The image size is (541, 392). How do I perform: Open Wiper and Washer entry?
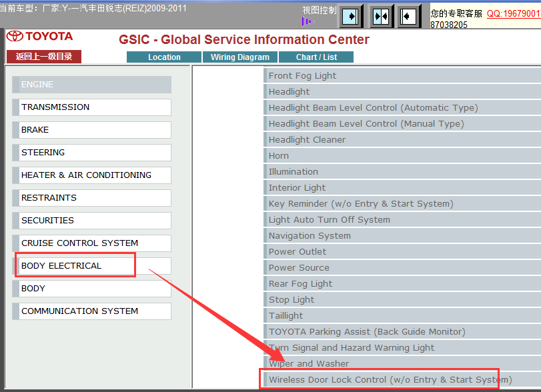(402, 364)
